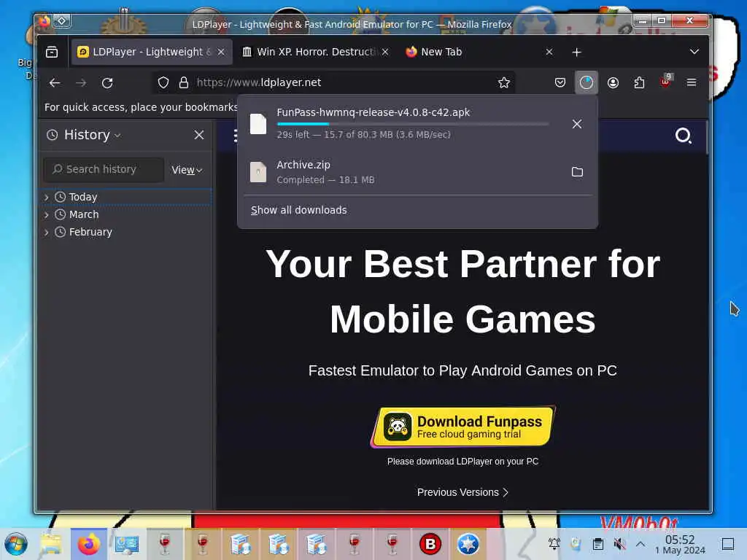Click the show desktop taskbar button

tap(728, 544)
